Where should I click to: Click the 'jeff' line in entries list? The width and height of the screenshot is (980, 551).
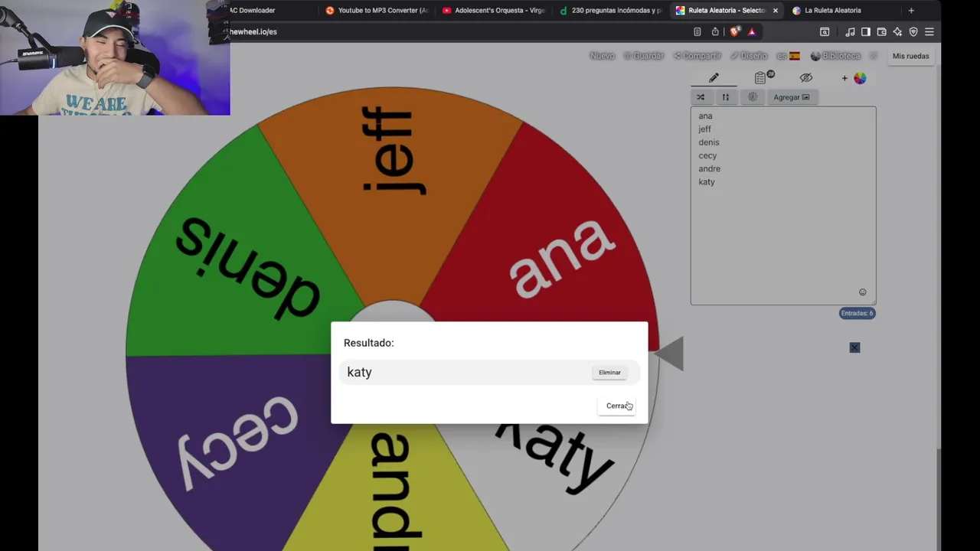704,129
